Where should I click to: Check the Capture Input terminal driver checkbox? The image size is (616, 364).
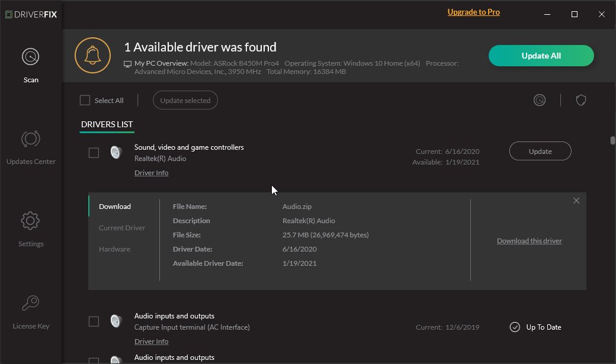(94, 321)
